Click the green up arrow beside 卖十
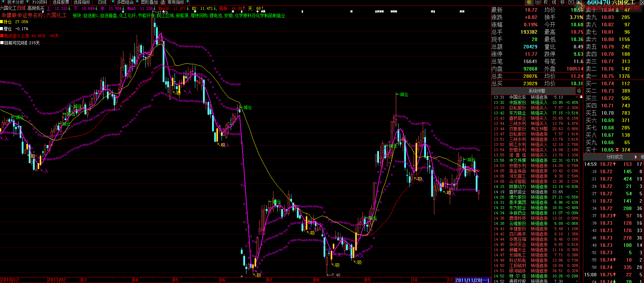The height and width of the screenshot is (283, 644). 617,10
